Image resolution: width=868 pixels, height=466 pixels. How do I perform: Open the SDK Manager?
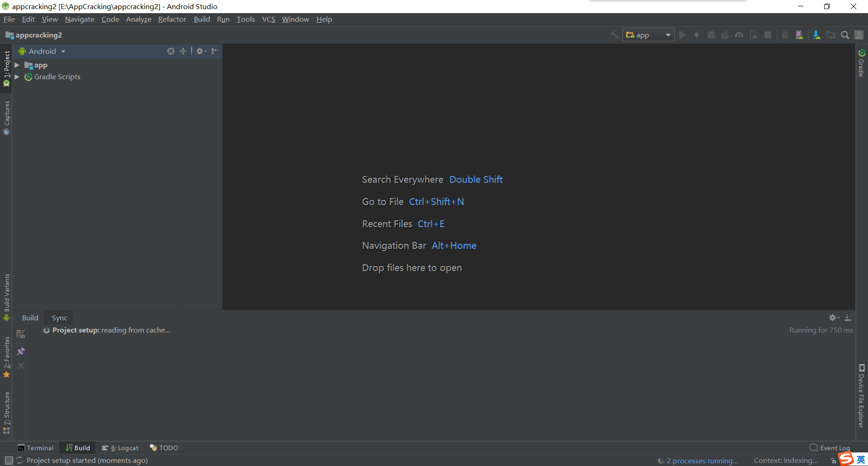[816, 35]
